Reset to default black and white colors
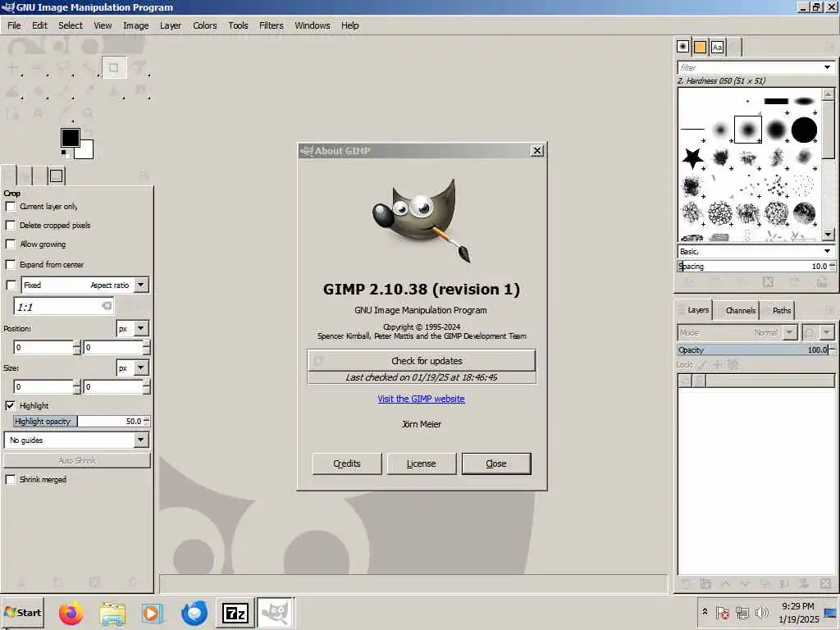Image resolution: width=840 pixels, height=630 pixels. [x=64, y=153]
